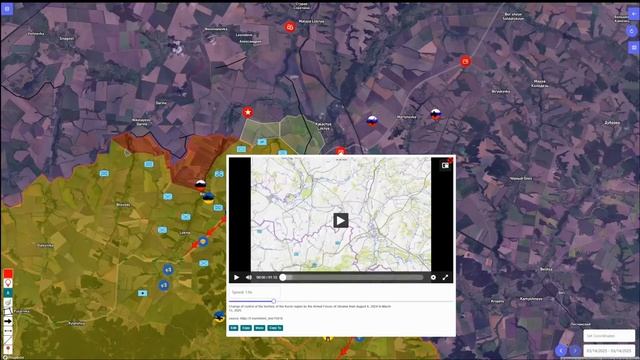Image resolution: width=640 pixels, height=360 pixels.
Task: Click the blue circle +1 marker upper one
Action: click(168, 270)
